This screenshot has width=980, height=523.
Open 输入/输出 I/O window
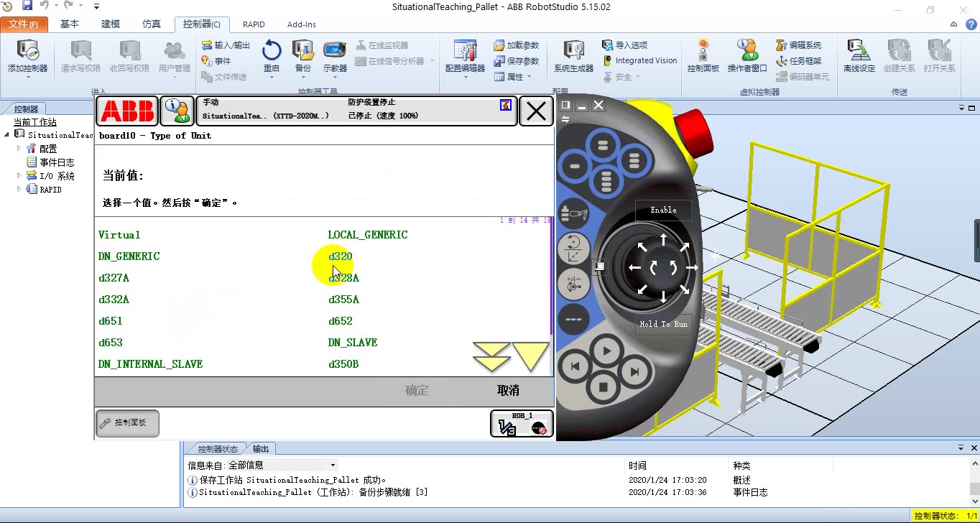tap(226, 45)
